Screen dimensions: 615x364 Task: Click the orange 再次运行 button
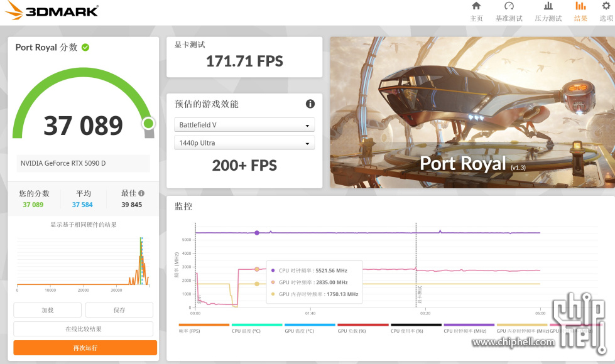[85, 348]
